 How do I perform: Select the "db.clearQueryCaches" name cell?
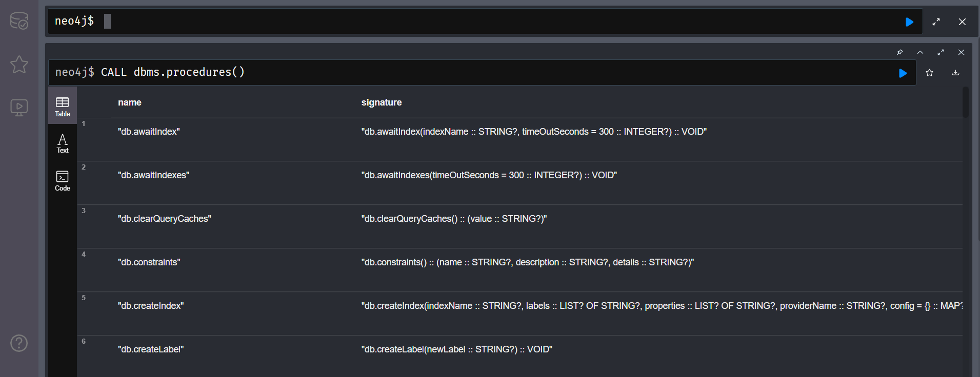(165, 219)
